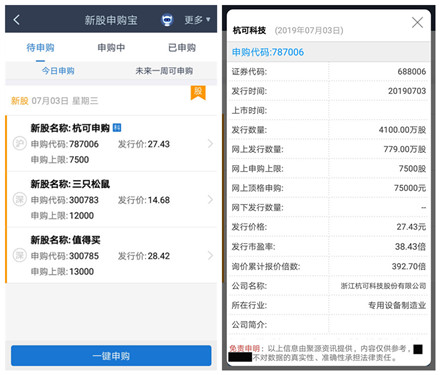Click 发行市盈率 value 38.43倍
Image resolution: width=440 pixels, height=375 pixels.
(x=410, y=247)
